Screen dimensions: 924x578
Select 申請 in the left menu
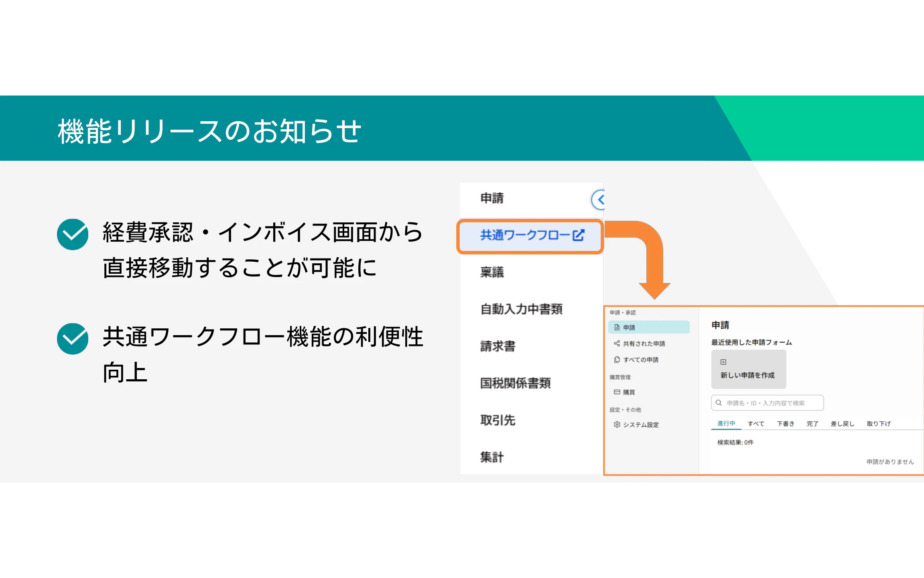click(x=492, y=198)
